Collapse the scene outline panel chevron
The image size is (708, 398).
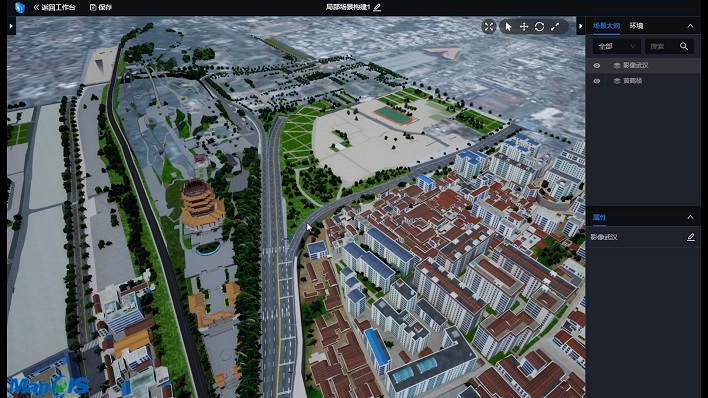[x=690, y=26]
